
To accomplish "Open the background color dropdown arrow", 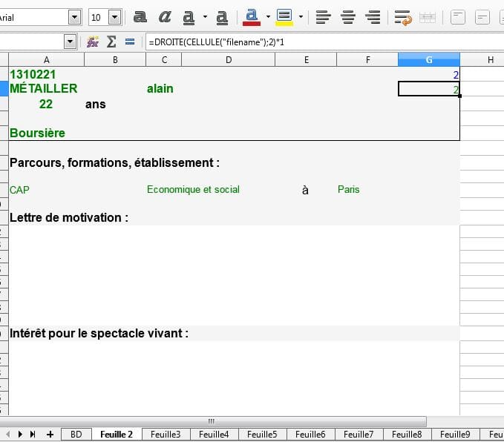I will (x=301, y=17).
